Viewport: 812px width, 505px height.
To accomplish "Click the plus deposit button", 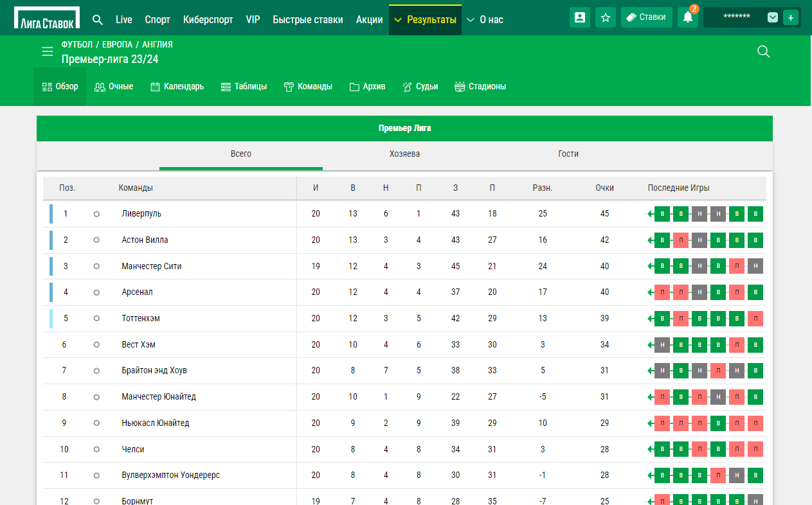I will coord(791,17).
